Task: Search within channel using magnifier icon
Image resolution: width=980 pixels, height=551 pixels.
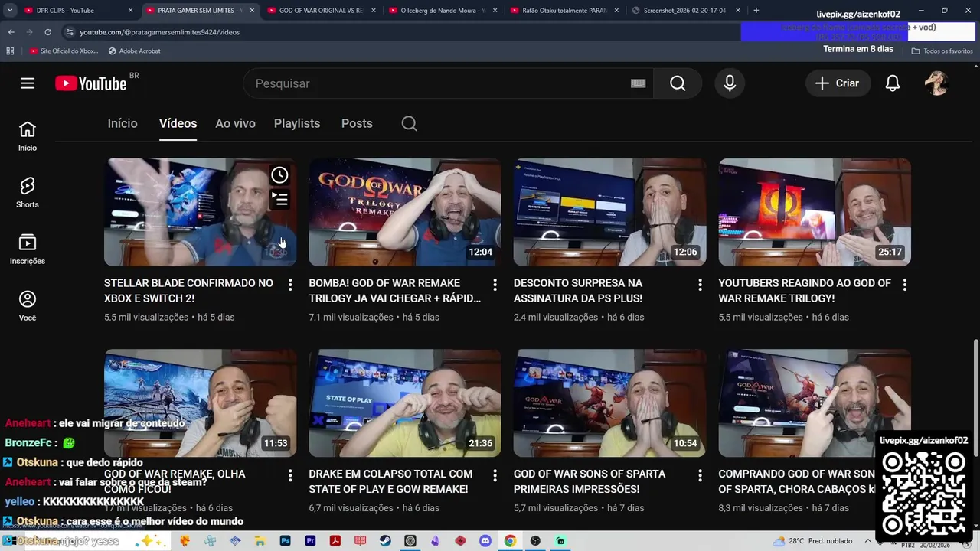Action: coord(410,123)
